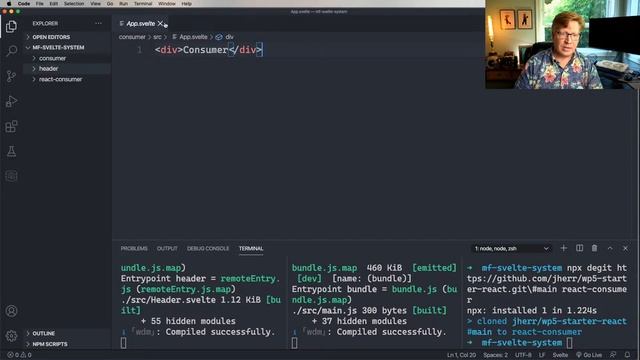Open the notifications bell icon
640x360 pixels.
627,355
